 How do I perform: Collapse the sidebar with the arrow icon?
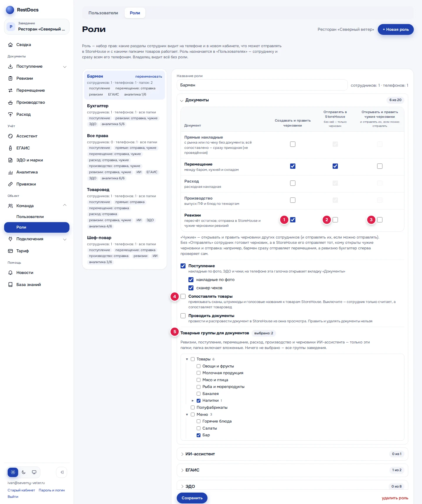(x=62, y=472)
